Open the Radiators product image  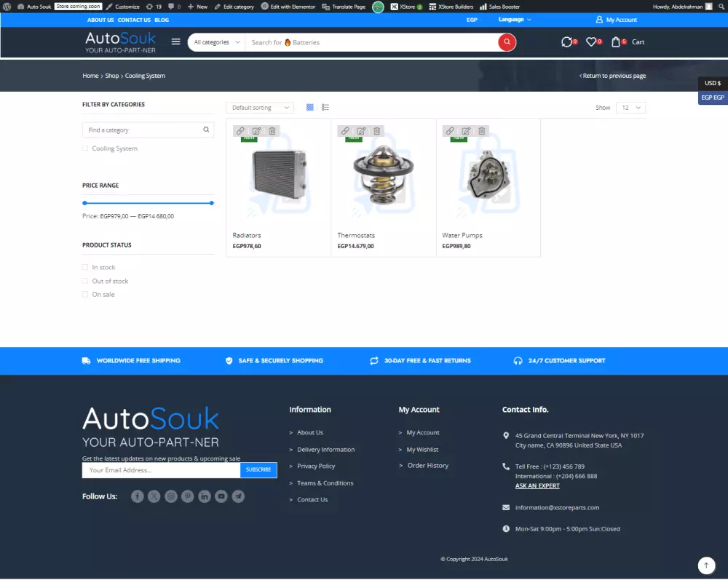click(x=279, y=176)
